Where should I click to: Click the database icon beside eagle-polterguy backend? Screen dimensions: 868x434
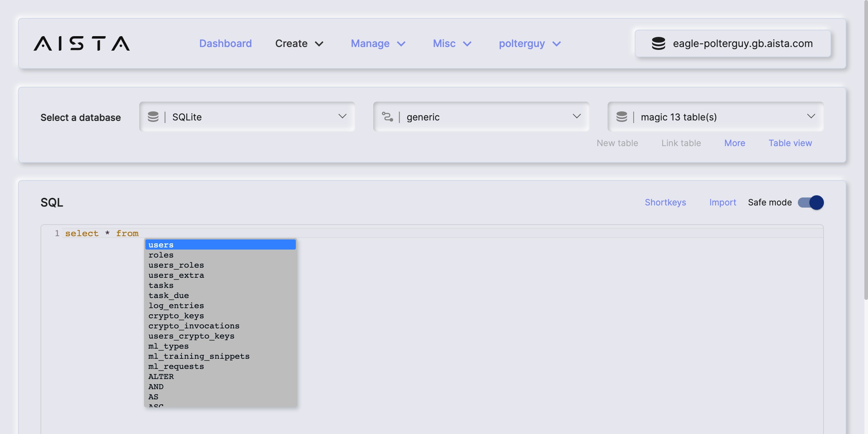coord(658,43)
